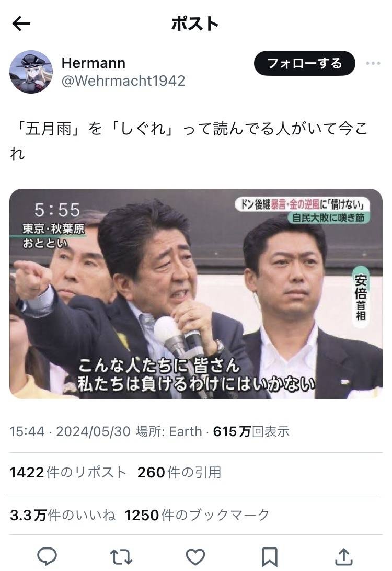This screenshot has height=571, width=392.
Task: Like the post with heart icon
Action: point(195,557)
